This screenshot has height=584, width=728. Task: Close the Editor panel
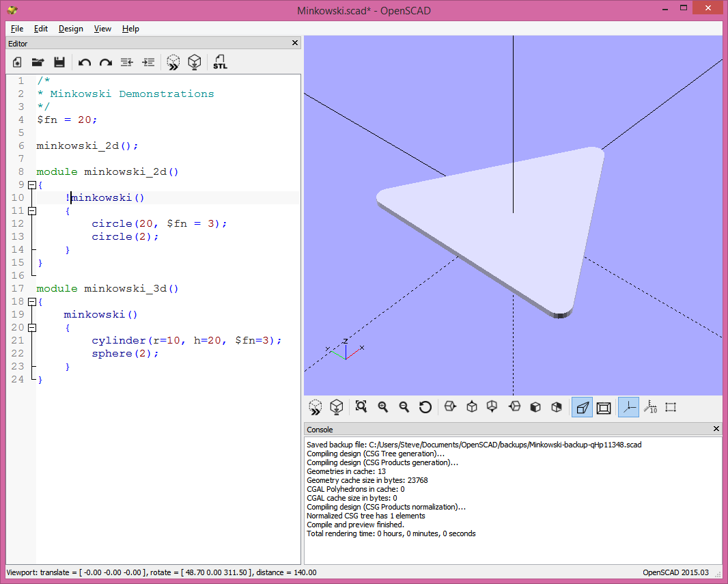(x=294, y=42)
